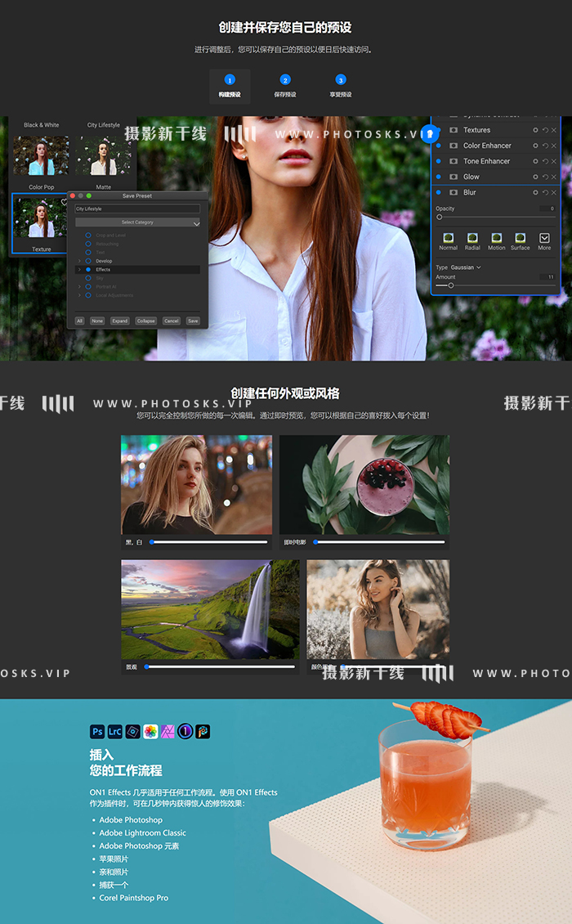Open settings gear of Color Enhancer filter
The image size is (572, 924).
[535, 146]
